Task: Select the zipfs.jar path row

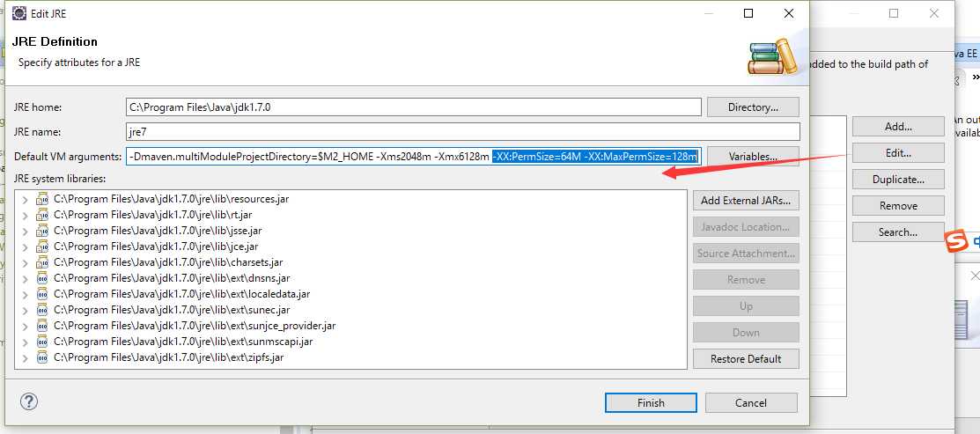Action: [169, 357]
